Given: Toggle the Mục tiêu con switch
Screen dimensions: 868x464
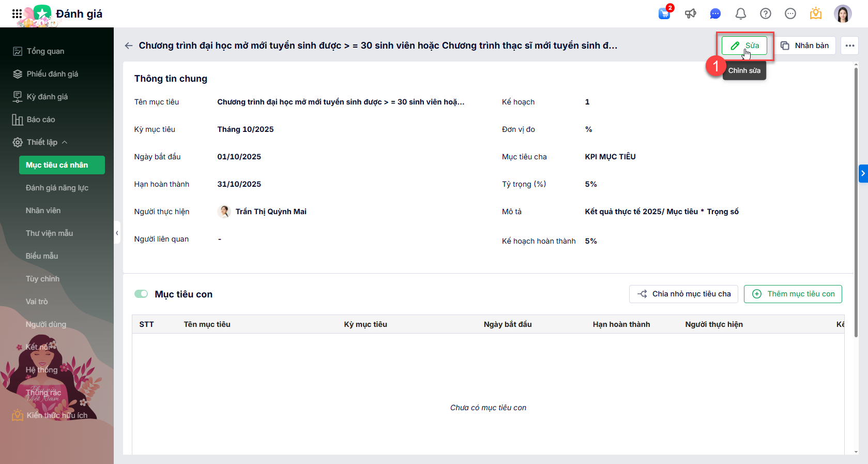Looking at the screenshot, I should point(141,294).
